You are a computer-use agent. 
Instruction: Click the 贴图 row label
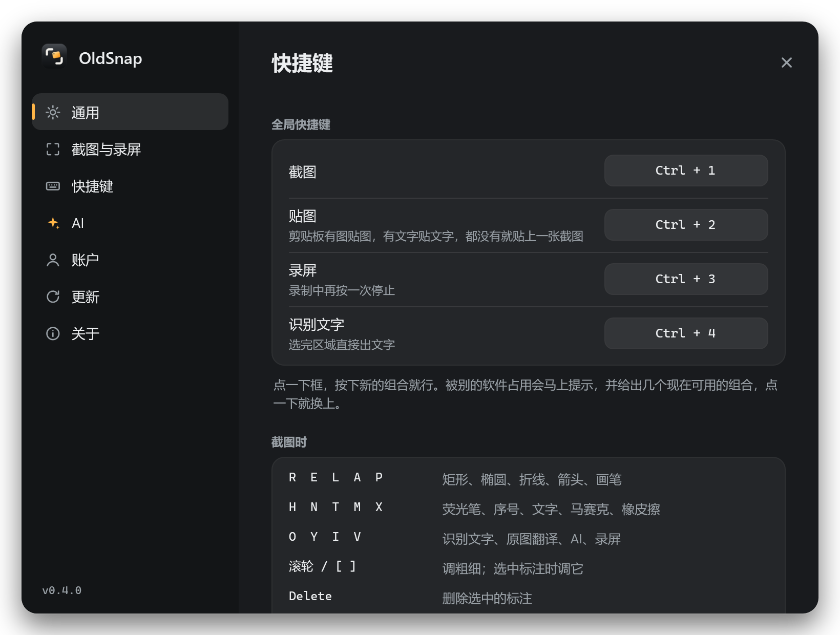coord(302,216)
